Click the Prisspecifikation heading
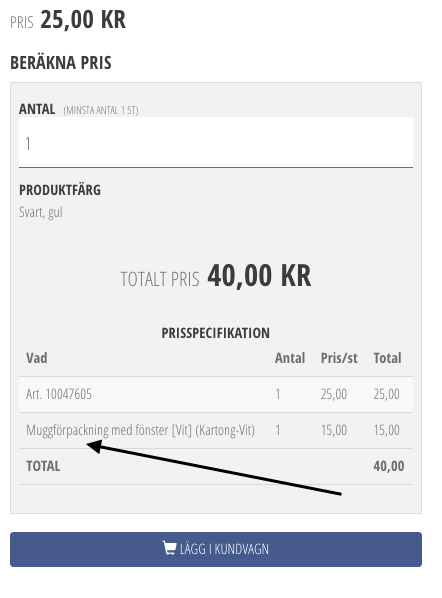This screenshot has width=442, height=598. point(215,333)
